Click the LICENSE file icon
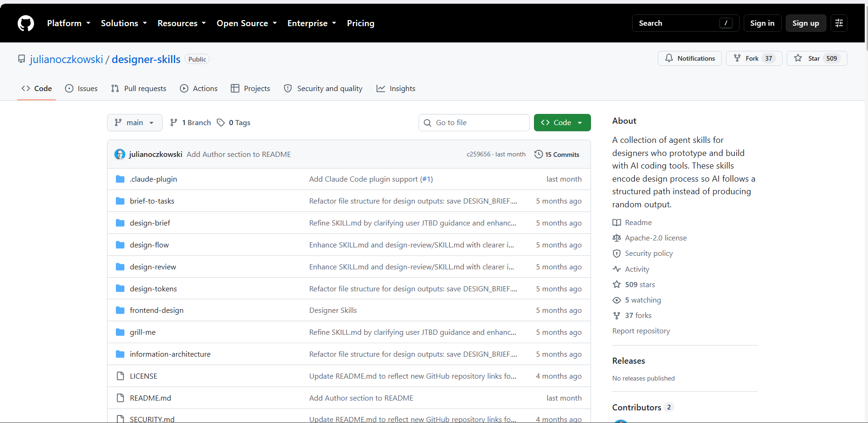The width and height of the screenshot is (868, 423). tap(120, 376)
